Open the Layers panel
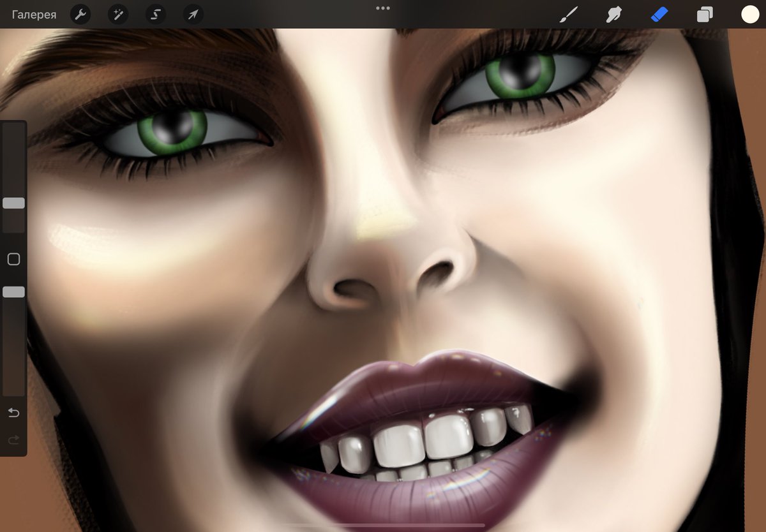Screen dimensions: 766x532 click(x=705, y=15)
